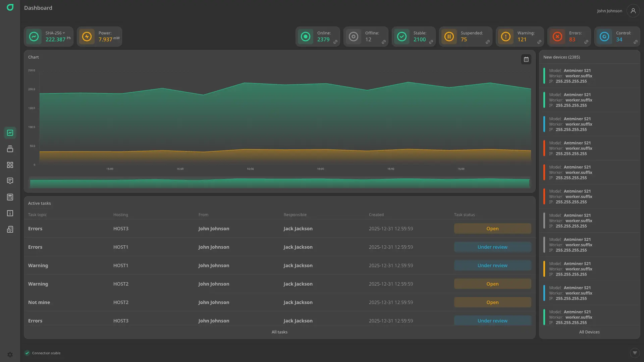Click the filter icon at bottom right
This screenshot has height=362, width=644.
(635, 353)
